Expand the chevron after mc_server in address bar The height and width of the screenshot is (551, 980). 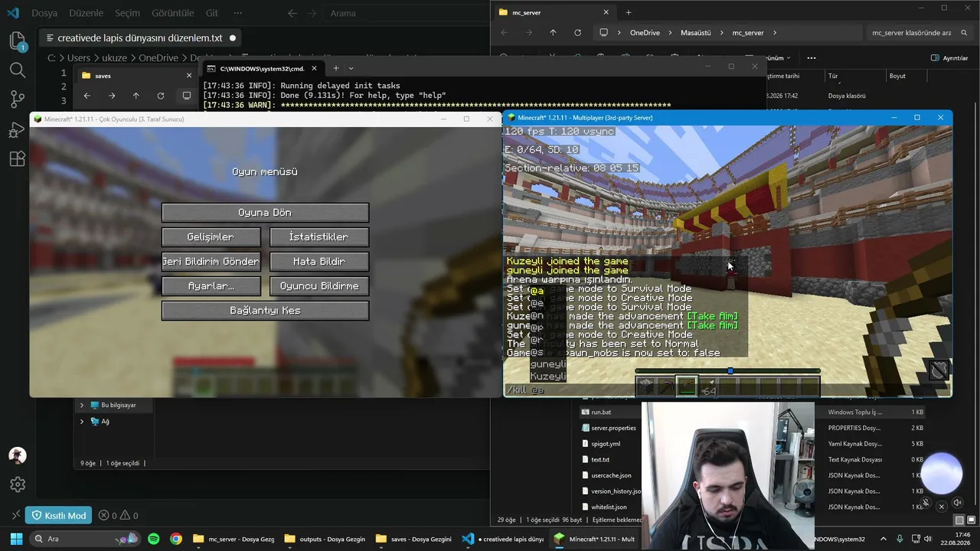pyautogui.click(x=775, y=33)
